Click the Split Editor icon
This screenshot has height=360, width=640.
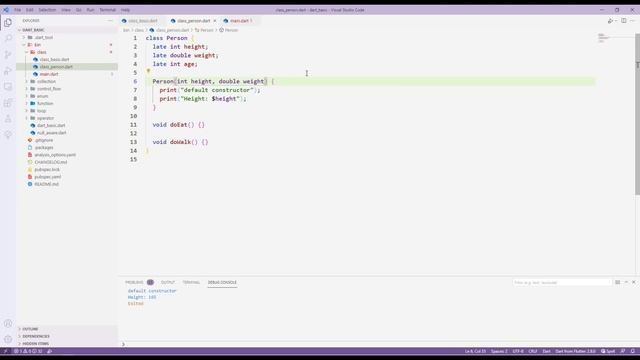624,21
